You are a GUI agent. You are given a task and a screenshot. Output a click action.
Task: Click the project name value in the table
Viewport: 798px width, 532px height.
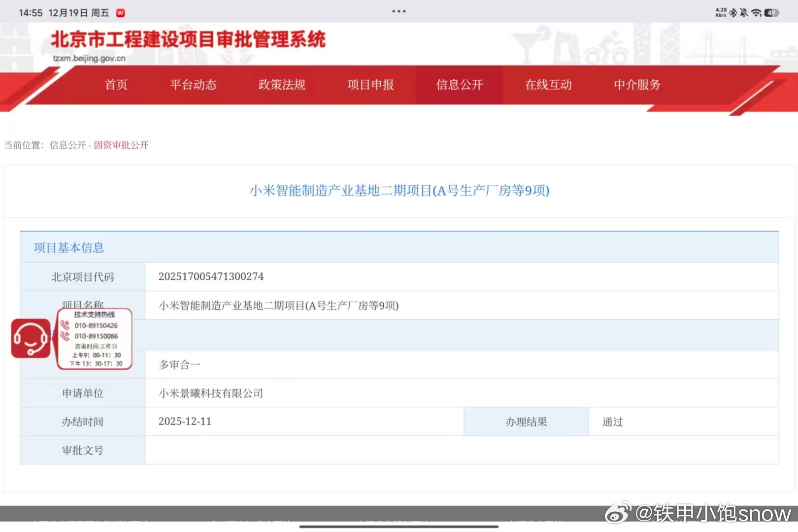tap(279, 305)
